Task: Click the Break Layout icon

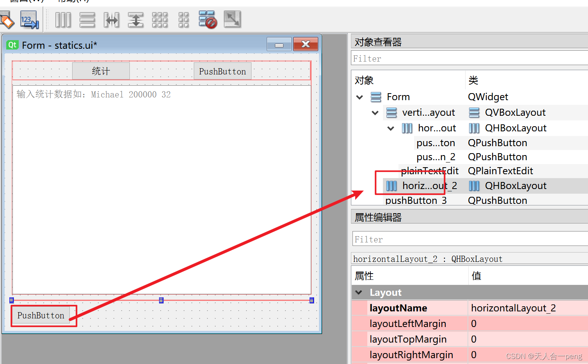Action: click(x=208, y=19)
